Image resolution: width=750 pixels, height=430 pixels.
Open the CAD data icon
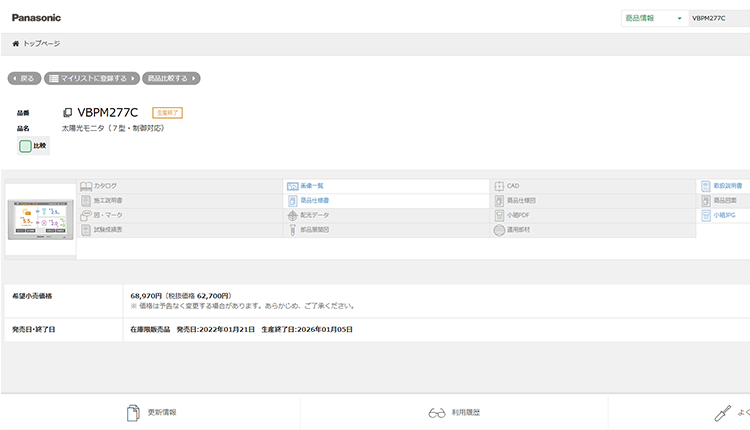pos(499,186)
